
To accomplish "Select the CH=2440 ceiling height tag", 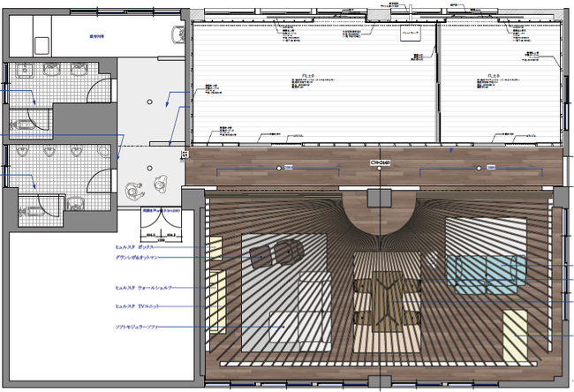I will coord(381,163).
